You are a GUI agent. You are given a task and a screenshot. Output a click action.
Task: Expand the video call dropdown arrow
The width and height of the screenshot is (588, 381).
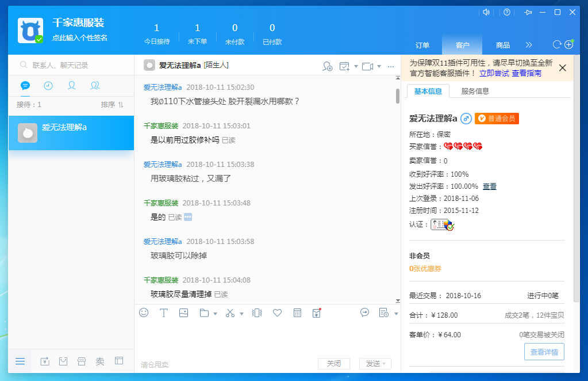[379, 66]
